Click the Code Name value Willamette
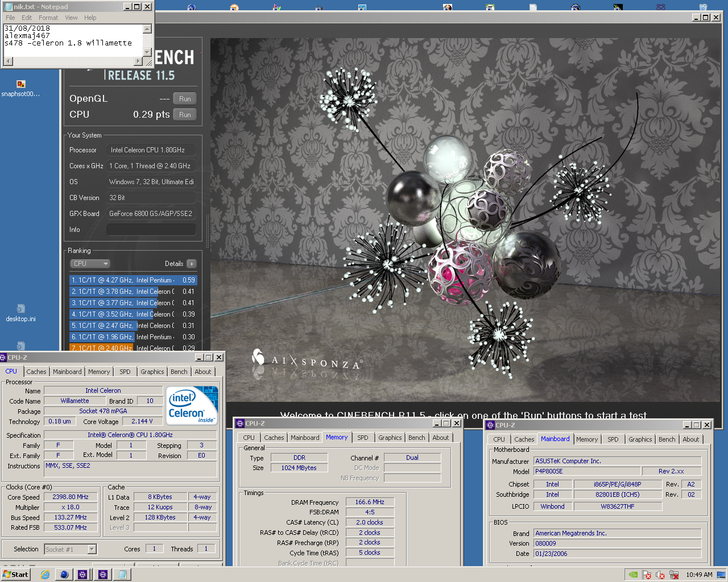Image resolution: width=728 pixels, height=582 pixels. 75,401
